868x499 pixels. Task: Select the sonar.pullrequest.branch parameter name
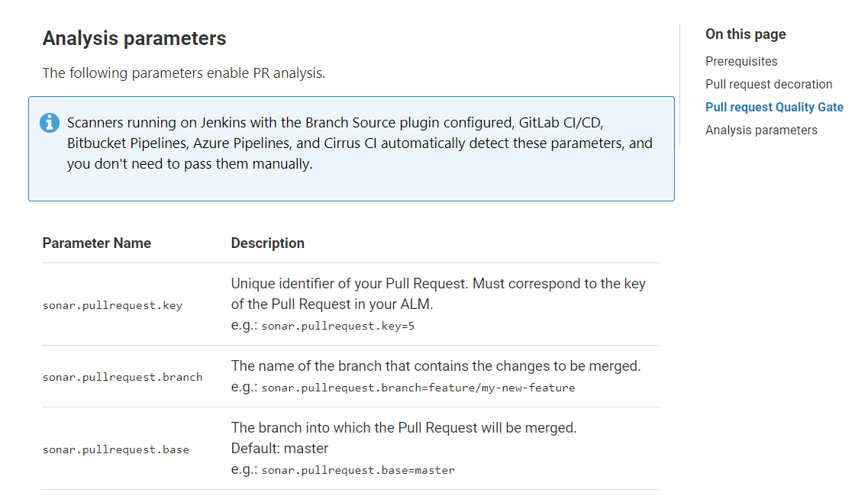tap(122, 377)
